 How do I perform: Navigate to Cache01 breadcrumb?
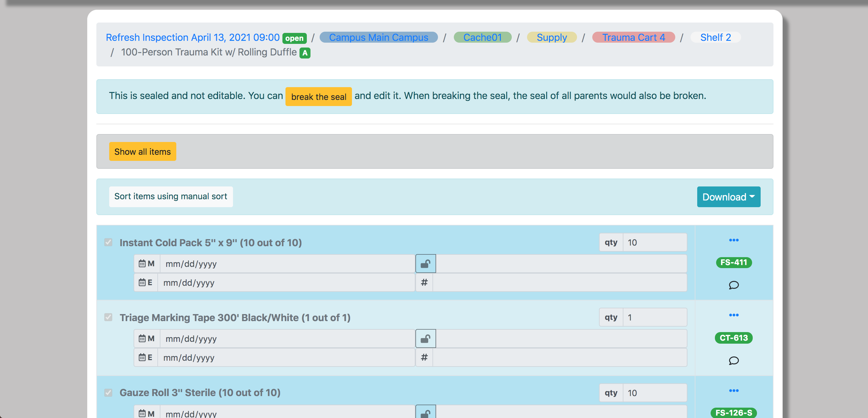(x=482, y=37)
